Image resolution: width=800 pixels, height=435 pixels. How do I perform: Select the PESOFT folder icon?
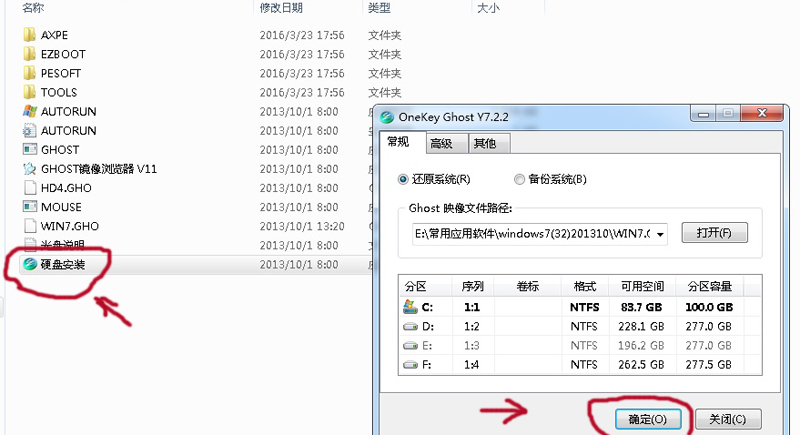(x=30, y=73)
